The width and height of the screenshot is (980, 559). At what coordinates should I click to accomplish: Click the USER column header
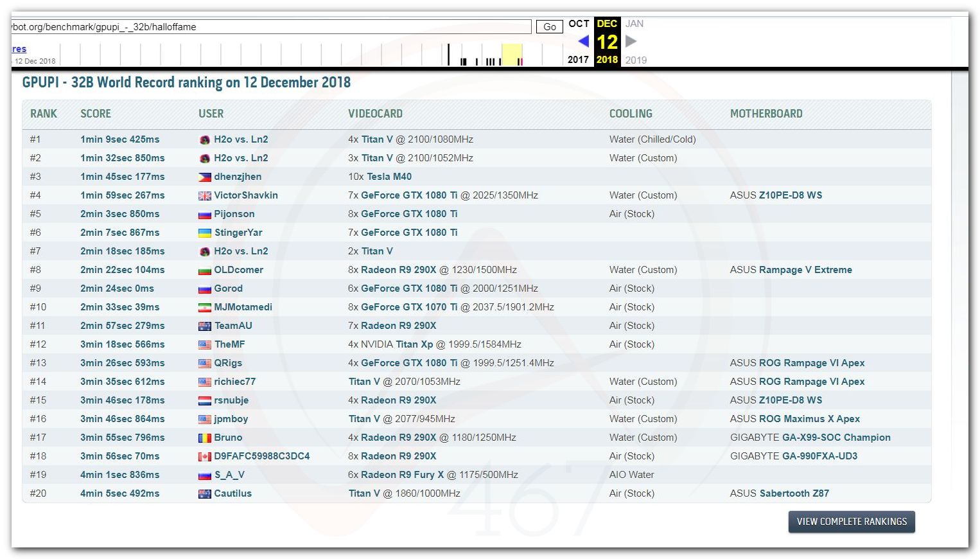pyautogui.click(x=211, y=114)
